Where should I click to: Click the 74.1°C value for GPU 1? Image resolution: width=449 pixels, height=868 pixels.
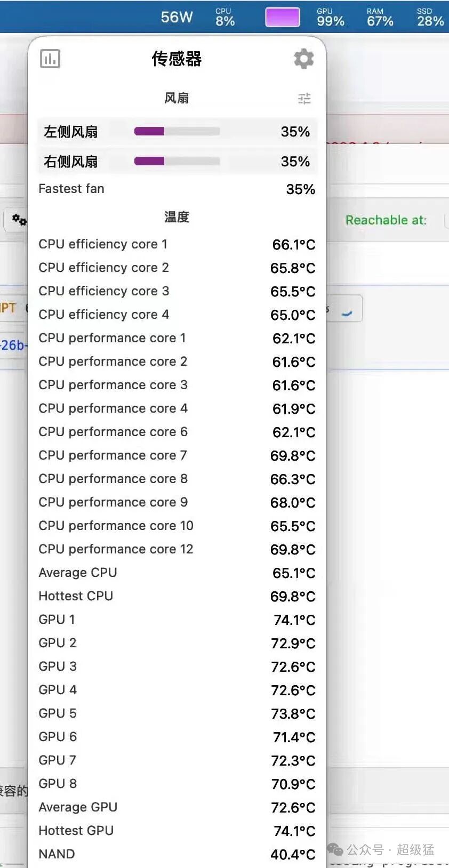point(294,620)
